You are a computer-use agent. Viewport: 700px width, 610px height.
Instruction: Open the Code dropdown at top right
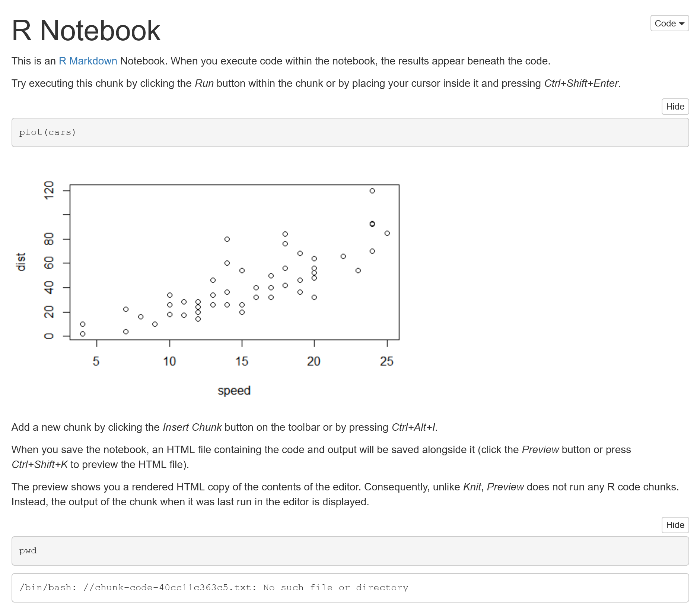[669, 23]
